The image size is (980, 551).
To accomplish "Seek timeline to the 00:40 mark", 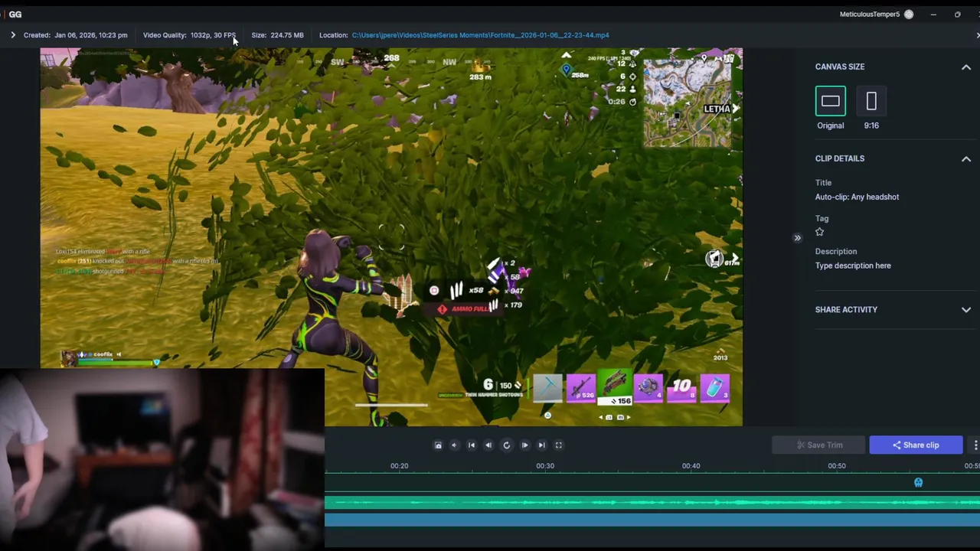I will click(x=691, y=466).
